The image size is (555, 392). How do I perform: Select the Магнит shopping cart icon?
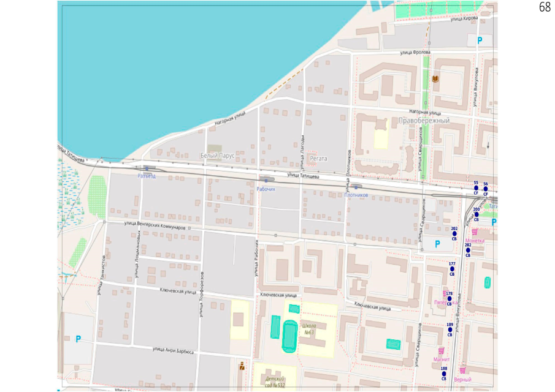441,350
